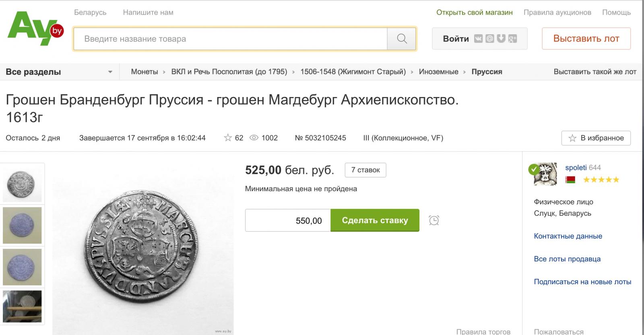Open the "Все лоты продавца" link
This screenshot has width=644, height=335.
[x=567, y=259]
